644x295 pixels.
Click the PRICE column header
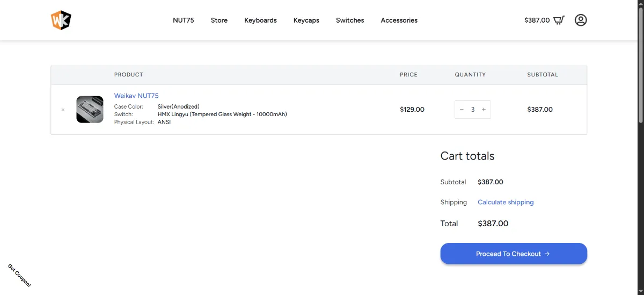coord(408,75)
